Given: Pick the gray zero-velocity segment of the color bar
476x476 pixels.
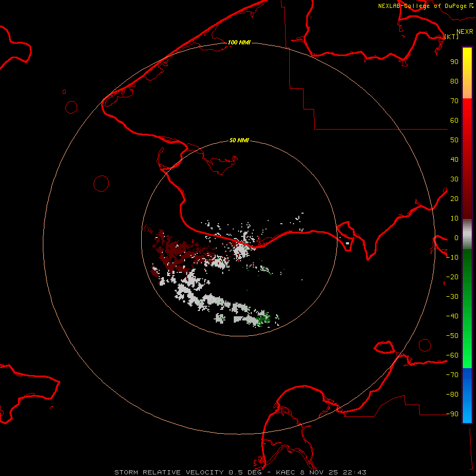Looking at the screenshot, I should pos(467,234).
